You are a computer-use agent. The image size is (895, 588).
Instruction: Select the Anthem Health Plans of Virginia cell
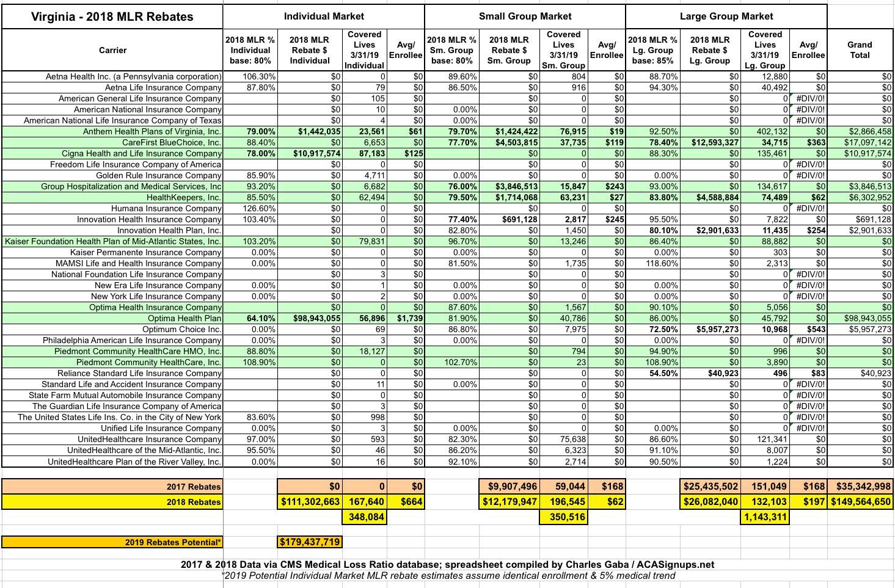[x=112, y=131]
